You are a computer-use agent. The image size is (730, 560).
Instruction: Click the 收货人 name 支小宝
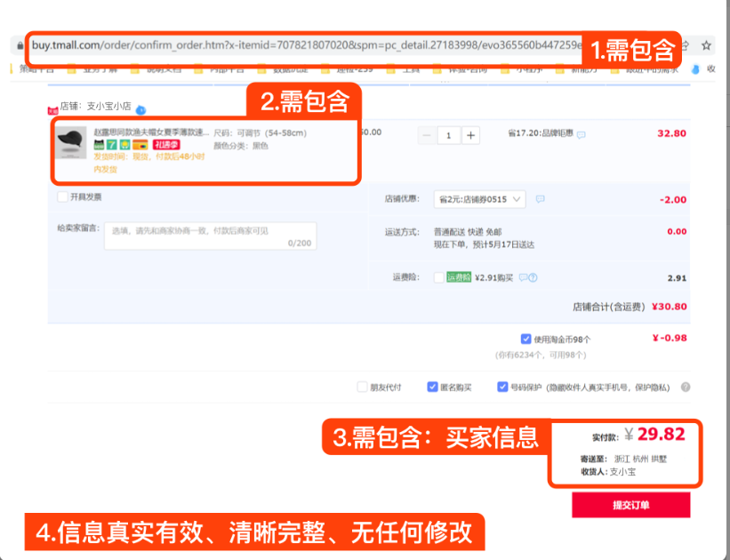(622, 471)
